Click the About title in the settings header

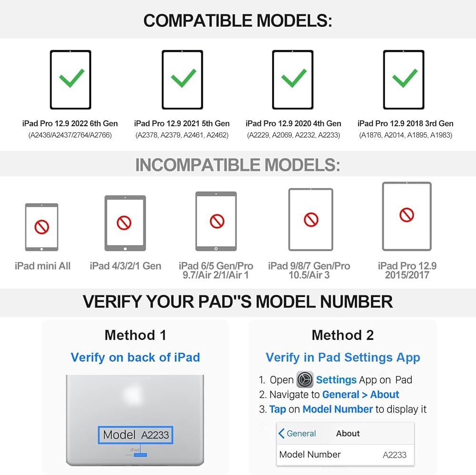[x=348, y=433]
